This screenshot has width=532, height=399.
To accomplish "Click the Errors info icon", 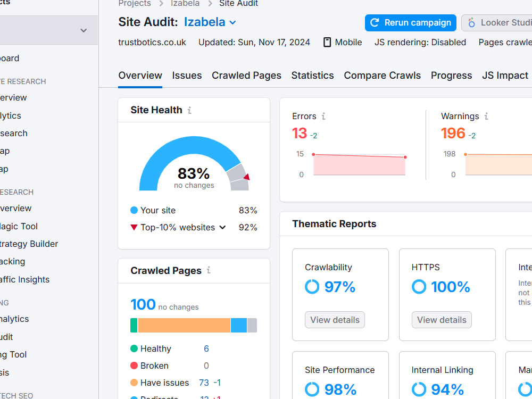I will [x=323, y=117].
